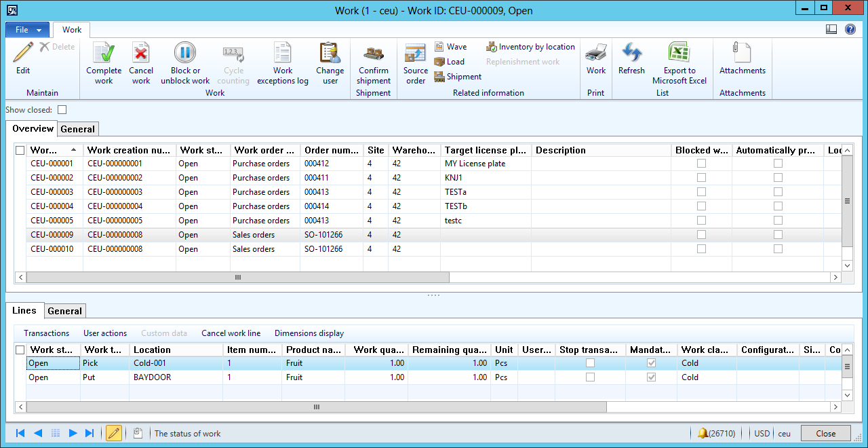The width and height of the screenshot is (868, 448).
Task: Check Blocked wait box for CEU-000001
Action: tap(701, 164)
